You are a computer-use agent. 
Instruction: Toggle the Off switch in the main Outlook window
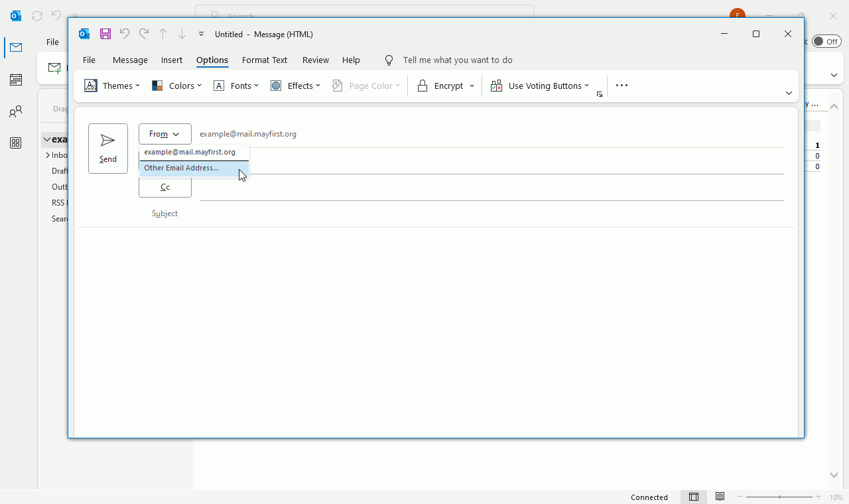pos(826,41)
